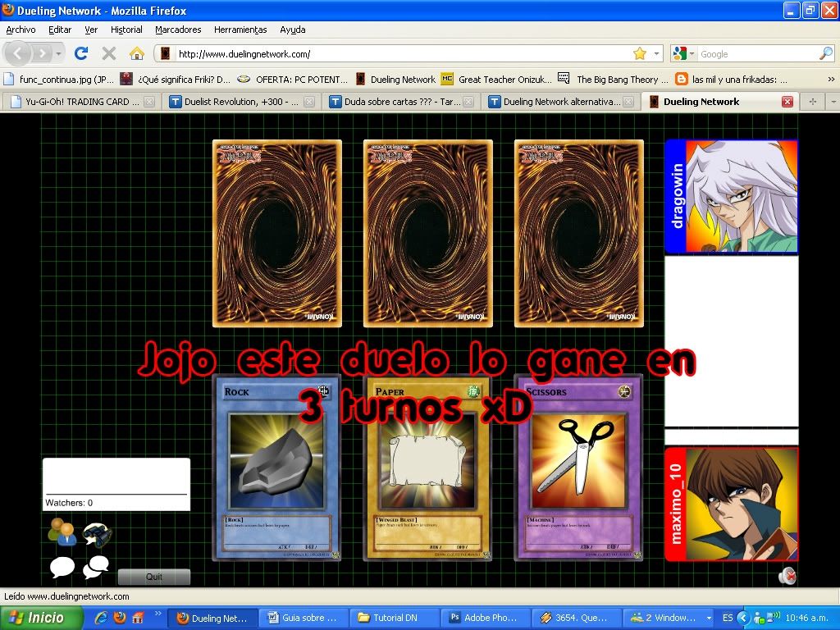
Task: Click the ES language indicator
Action: click(728, 618)
